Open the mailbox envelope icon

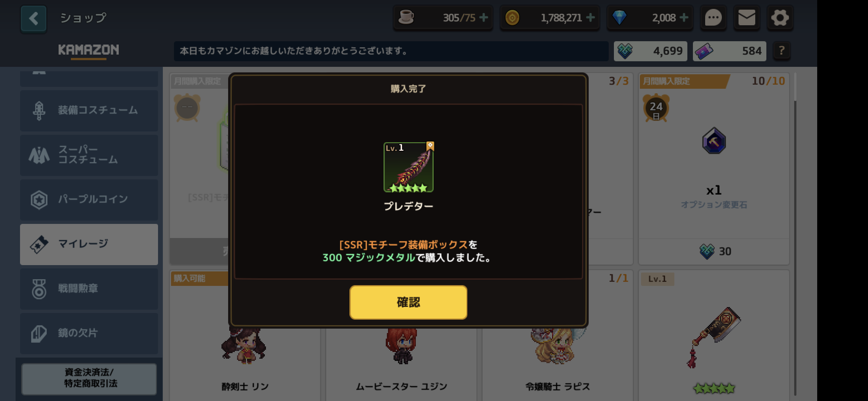[x=746, y=18]
